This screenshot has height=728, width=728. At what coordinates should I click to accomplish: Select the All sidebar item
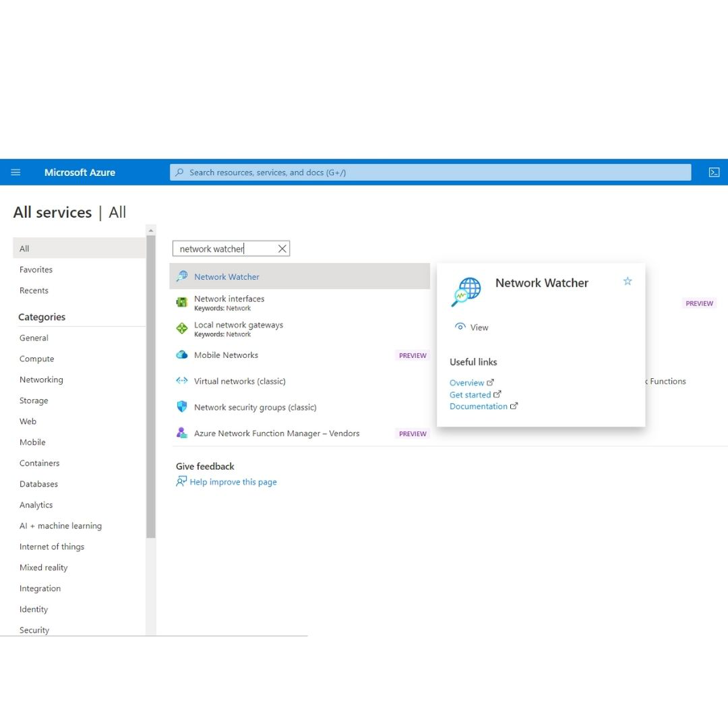coord(79,248)
